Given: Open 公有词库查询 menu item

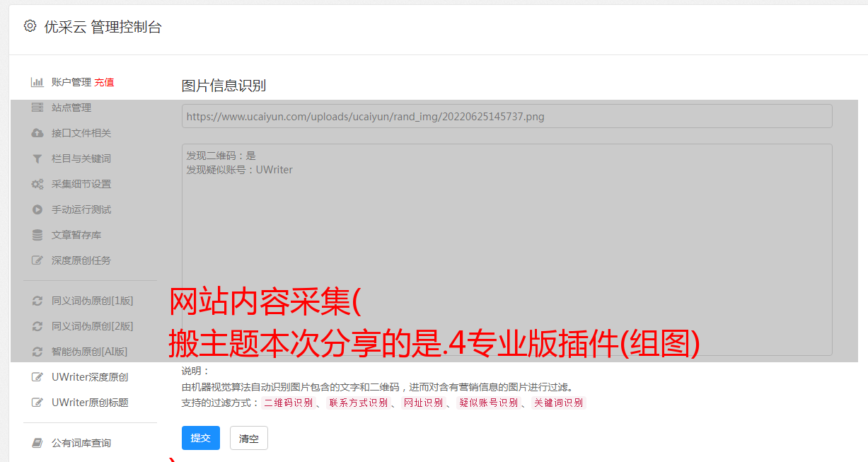Looking at the screenshot, I should 81,443.
